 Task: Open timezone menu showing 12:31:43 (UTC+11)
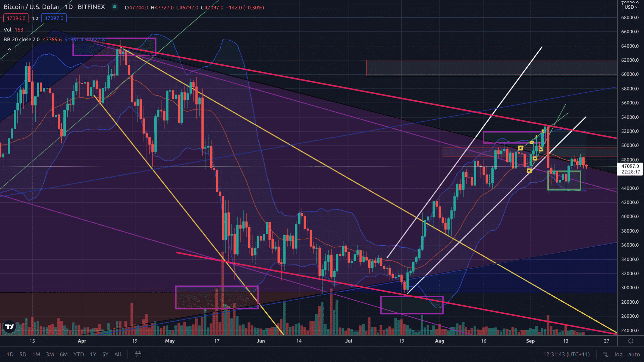(x=567, y=354)
